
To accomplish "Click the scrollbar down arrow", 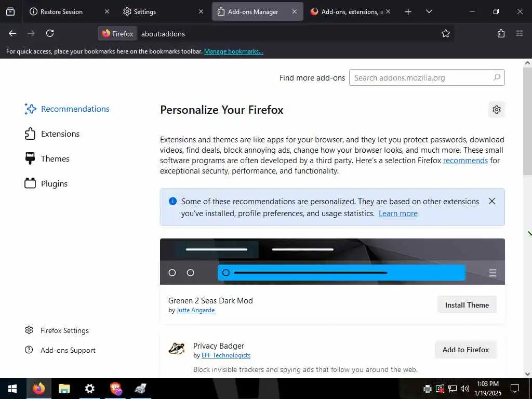I will click(527, 374).
